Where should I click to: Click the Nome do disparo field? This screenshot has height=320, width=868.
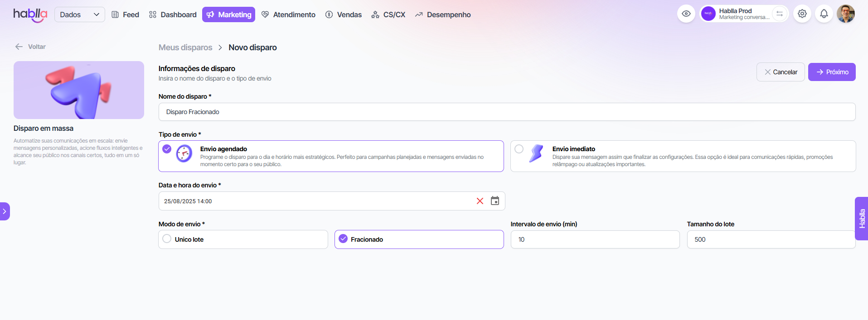[x=506, y=112]
